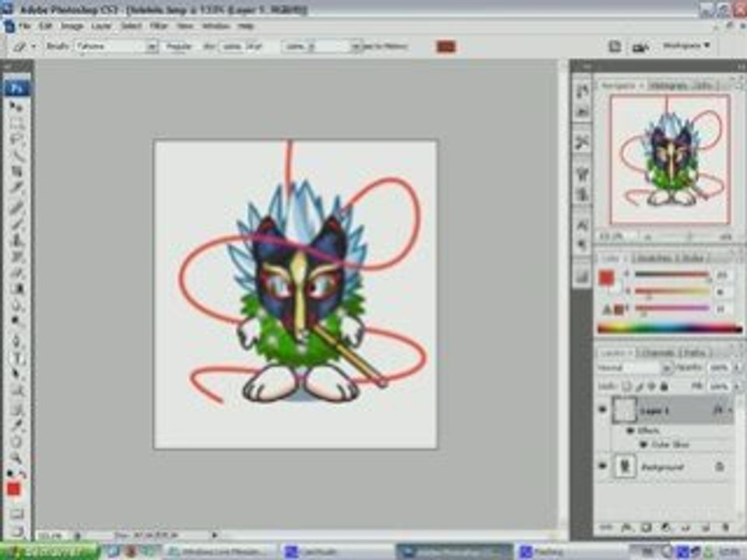Open the Image menu

pos(72,26)
